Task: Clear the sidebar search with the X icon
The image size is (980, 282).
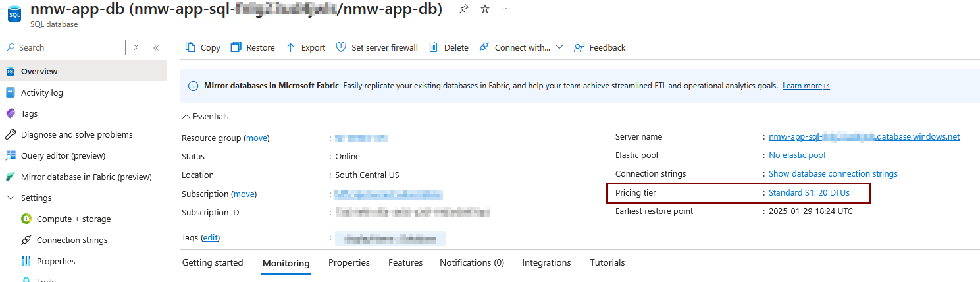Action: click(136, 47)
